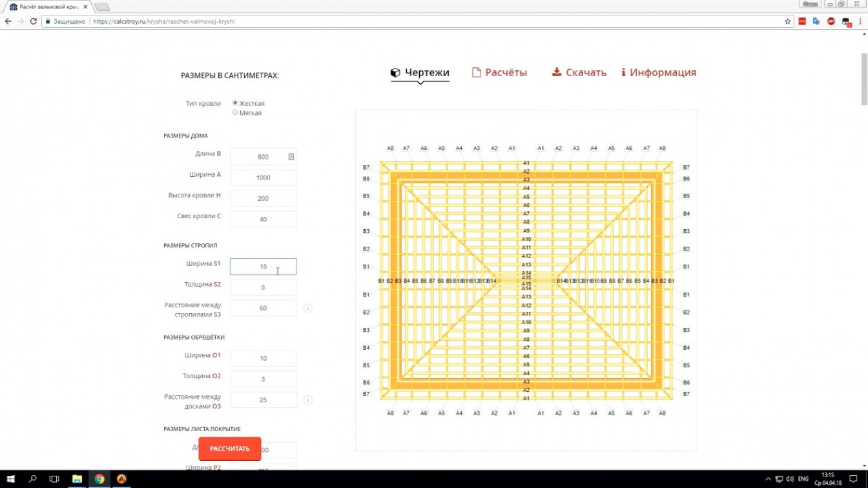
Task: Open the Информация tab
Action: coord(659,72)
